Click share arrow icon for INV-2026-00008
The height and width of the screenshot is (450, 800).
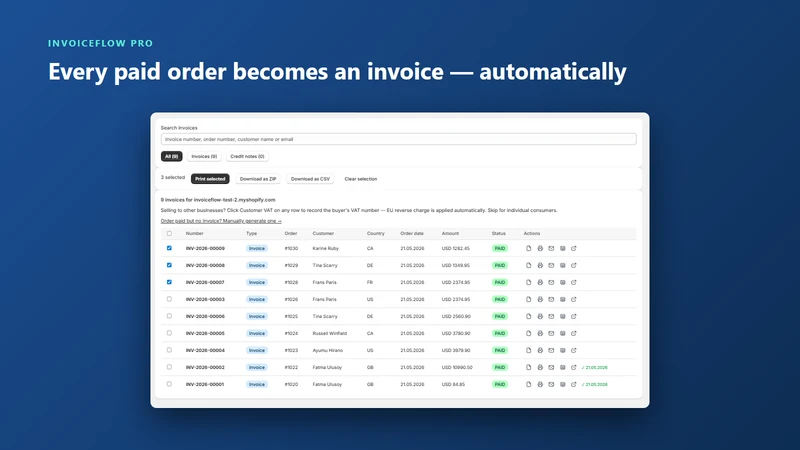coord(573,265)
